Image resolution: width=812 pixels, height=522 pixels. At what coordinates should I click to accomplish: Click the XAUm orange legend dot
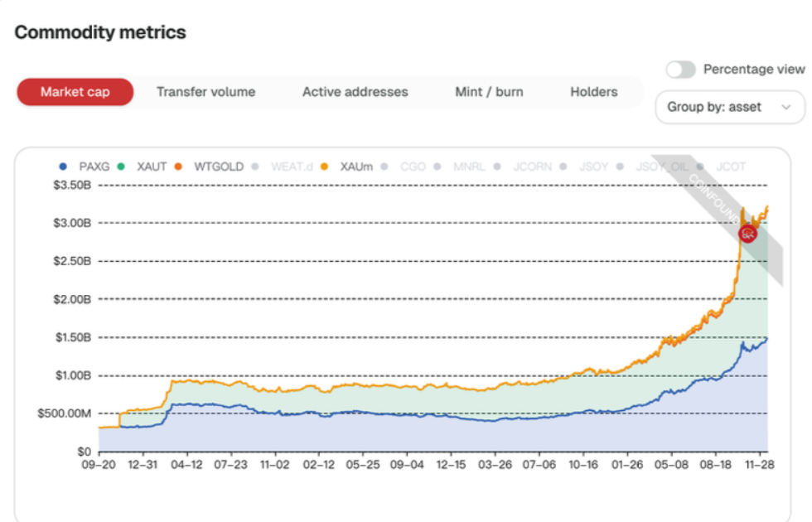323,167
